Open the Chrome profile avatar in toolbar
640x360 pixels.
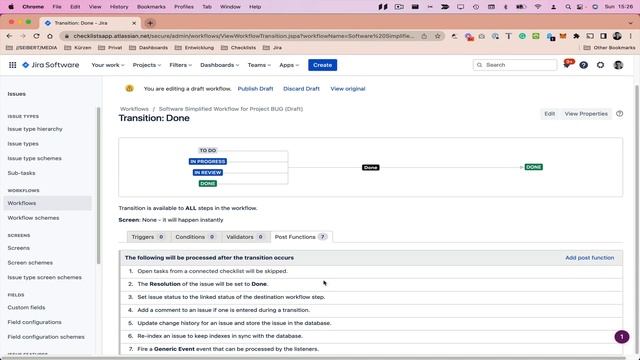tap(617, 36)
